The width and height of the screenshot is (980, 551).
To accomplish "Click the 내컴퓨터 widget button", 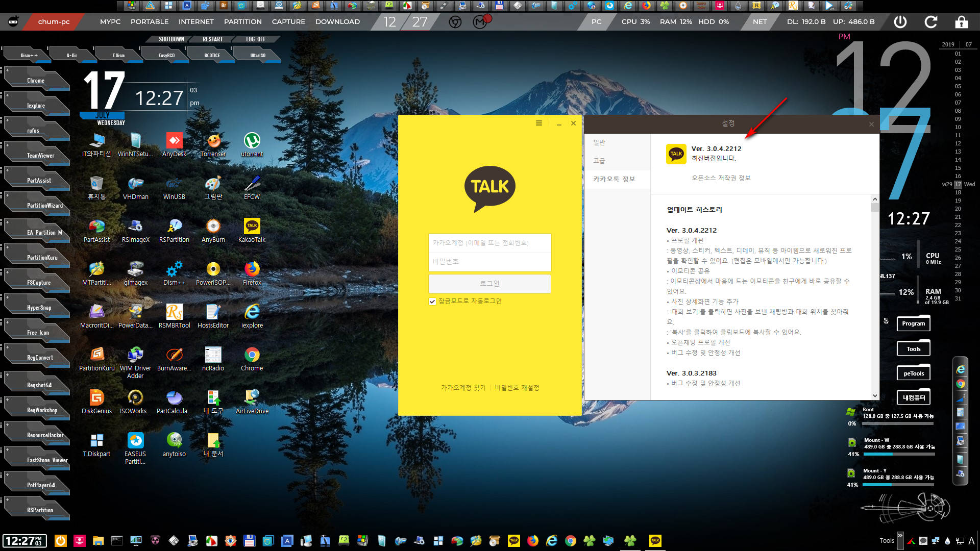I will coord(913,398).
